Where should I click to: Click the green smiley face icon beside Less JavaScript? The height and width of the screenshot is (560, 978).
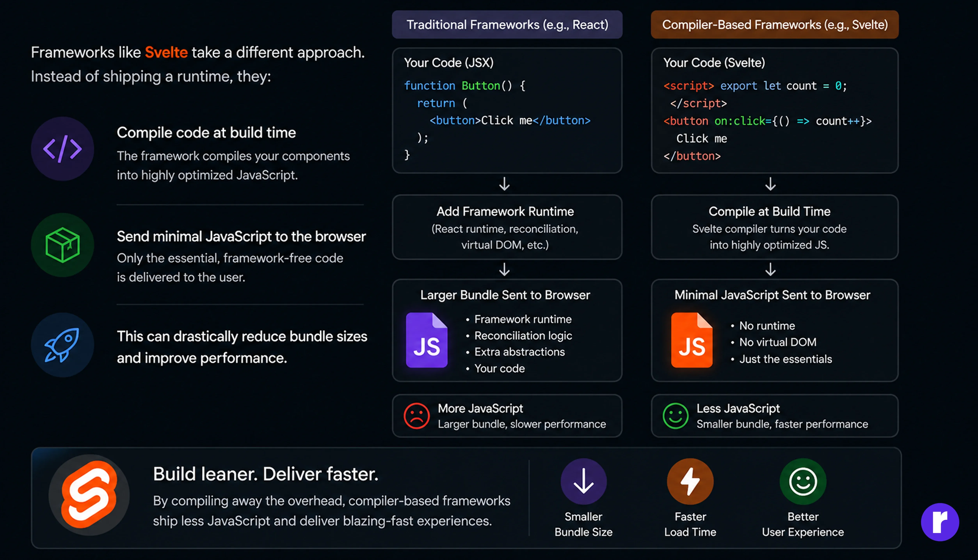[676, 416]
